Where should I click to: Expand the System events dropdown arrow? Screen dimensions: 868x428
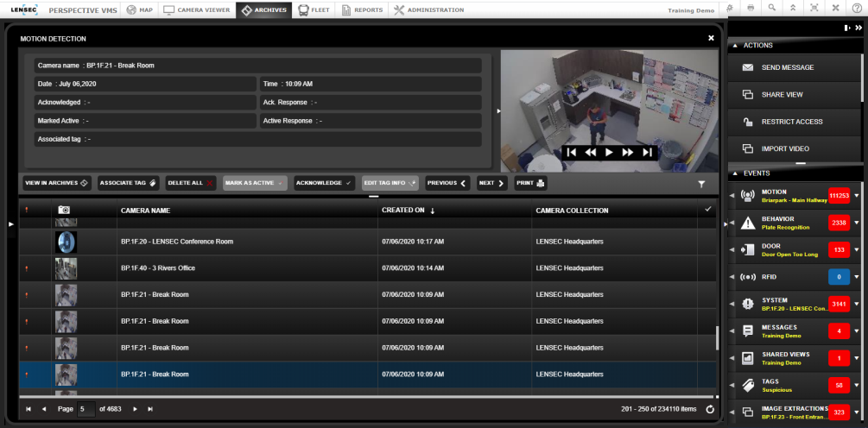coord(857,304)
